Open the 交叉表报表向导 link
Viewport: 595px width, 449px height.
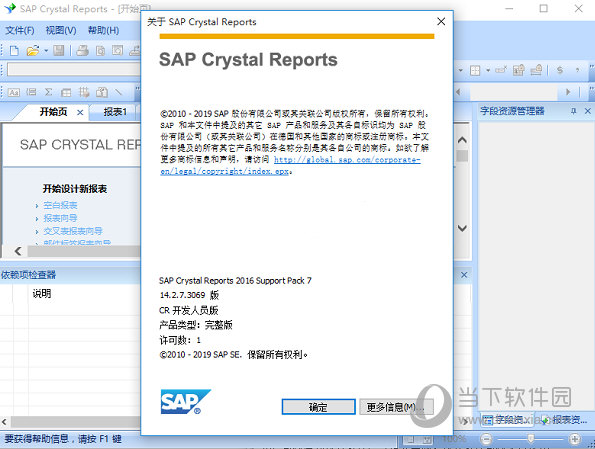(72, 231)
